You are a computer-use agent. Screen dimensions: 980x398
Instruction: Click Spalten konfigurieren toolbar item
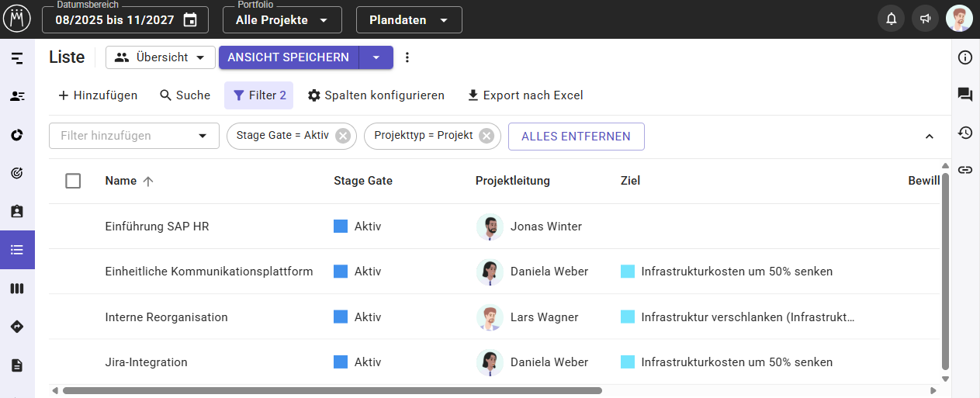(376, 95)
